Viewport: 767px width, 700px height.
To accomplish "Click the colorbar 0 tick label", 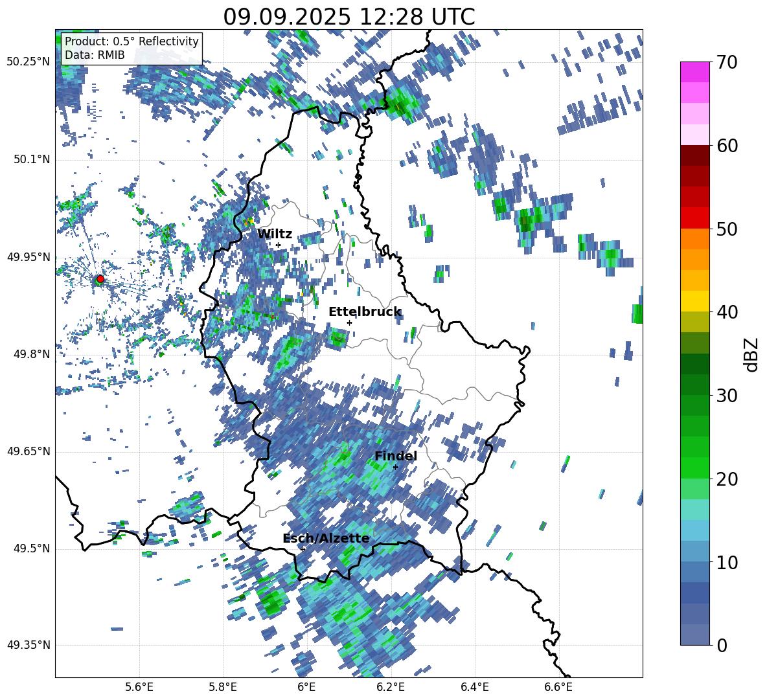I will (x=722, y=646).
